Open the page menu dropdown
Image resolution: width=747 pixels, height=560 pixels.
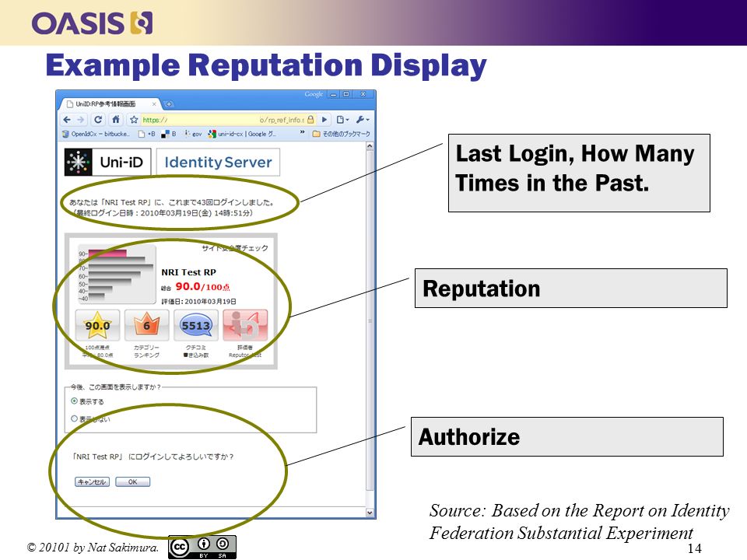[342, 120]
